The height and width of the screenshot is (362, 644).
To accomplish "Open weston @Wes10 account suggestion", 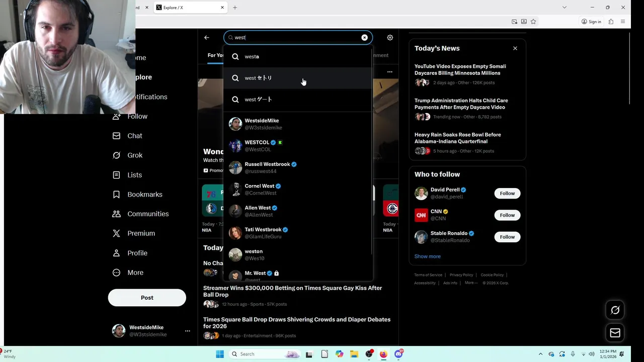I will coord(298,254).
